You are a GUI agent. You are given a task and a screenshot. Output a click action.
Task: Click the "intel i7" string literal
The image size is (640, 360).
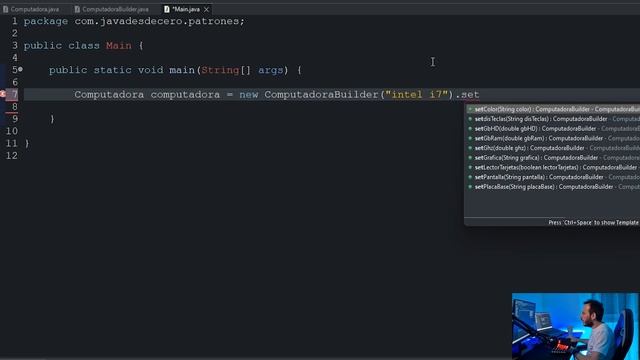417,95
